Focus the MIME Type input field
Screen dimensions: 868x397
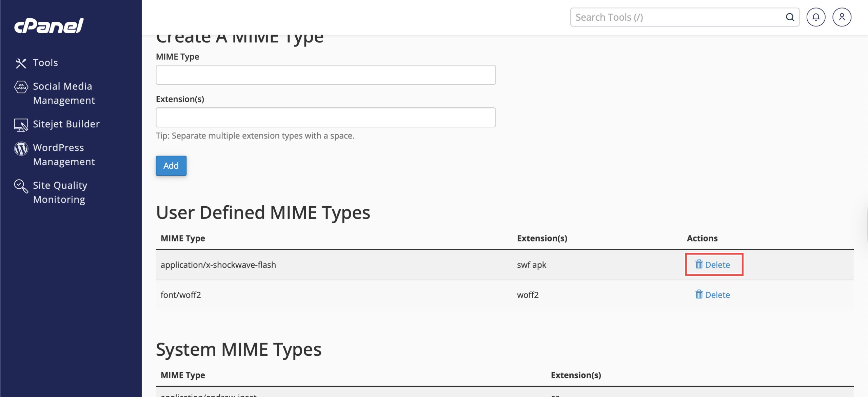(325, 75)
